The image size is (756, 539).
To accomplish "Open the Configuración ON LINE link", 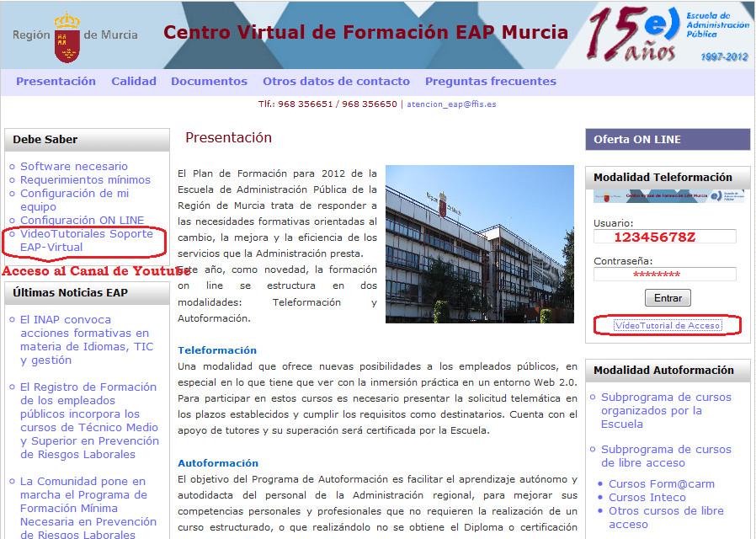I will tap(82, 221).
